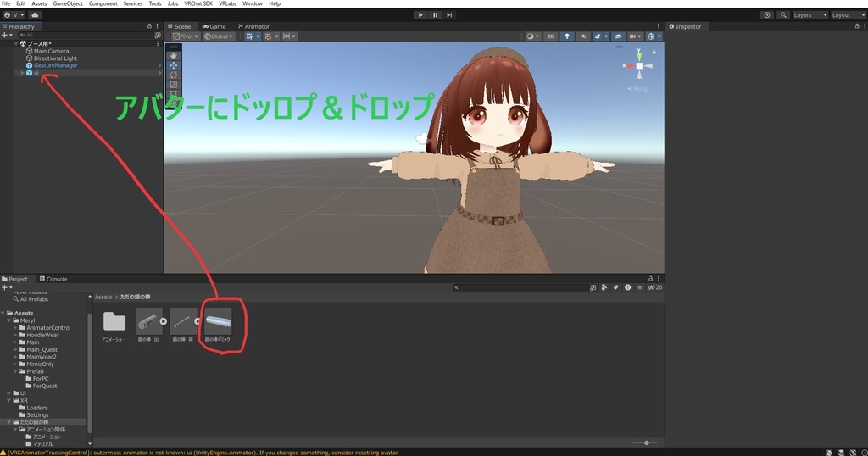Open the GameObject menu

[68, 3]
